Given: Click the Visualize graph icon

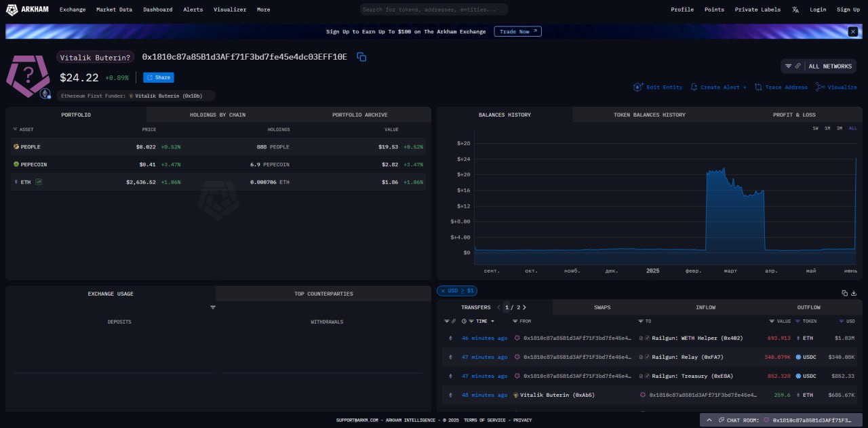Looking at the screenshot, I should [820, 87].
